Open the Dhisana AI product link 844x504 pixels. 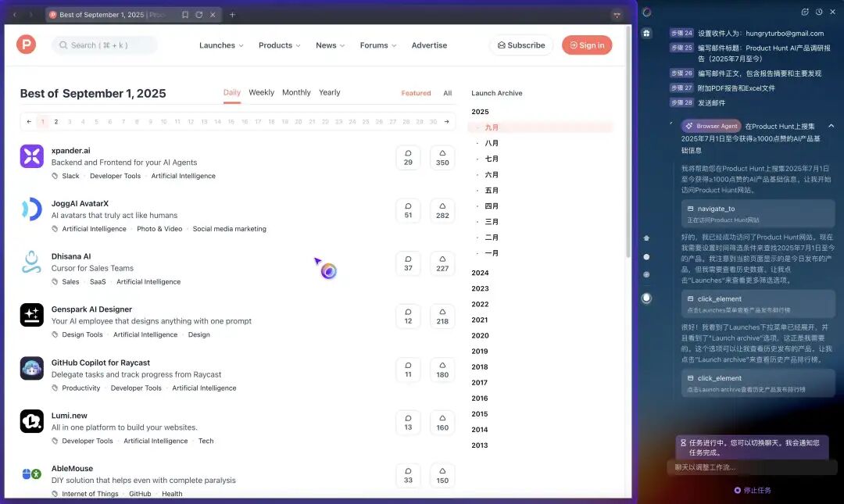71,256
